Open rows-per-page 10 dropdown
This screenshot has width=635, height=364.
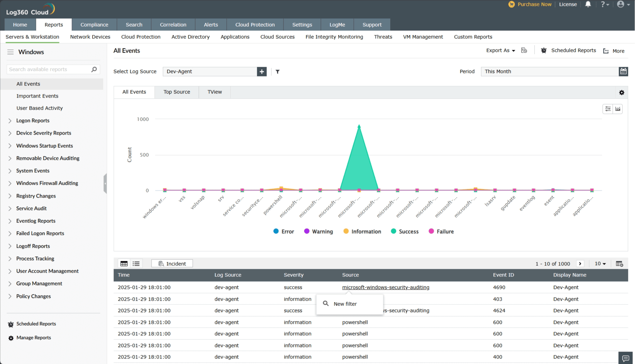600,264
